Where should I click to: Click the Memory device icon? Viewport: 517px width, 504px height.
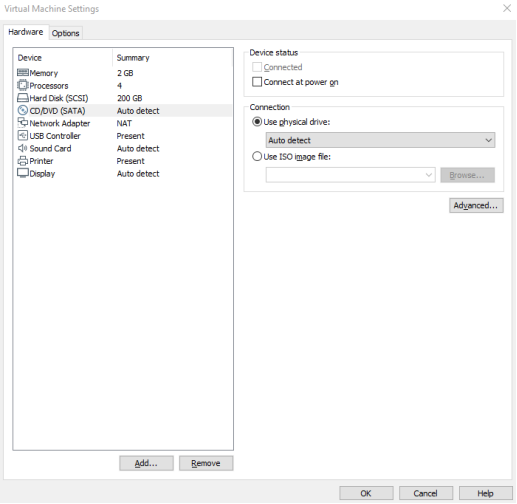(23, 73)
